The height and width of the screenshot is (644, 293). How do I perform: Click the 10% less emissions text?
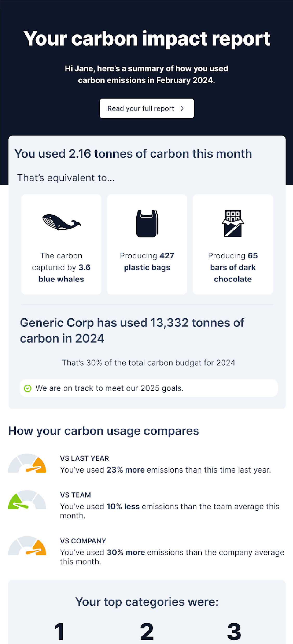pyautogui.click(x=123, y=506)
